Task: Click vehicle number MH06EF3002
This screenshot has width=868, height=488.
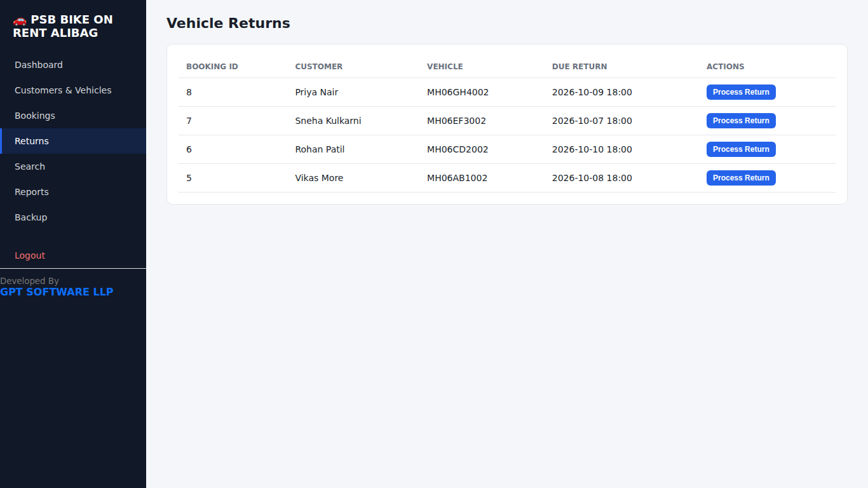Action: [456, 121]
